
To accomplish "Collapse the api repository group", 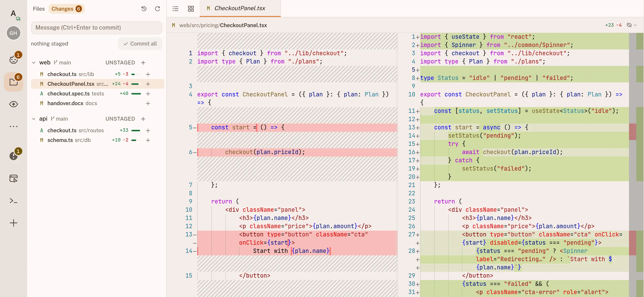I will click(x=34, y=119).
